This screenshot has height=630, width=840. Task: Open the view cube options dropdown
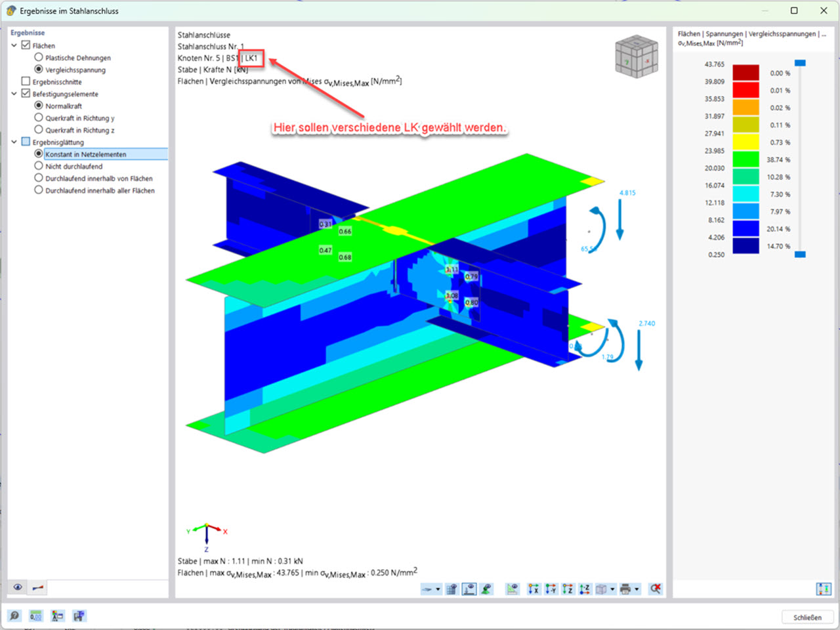(x=612, y=589)
